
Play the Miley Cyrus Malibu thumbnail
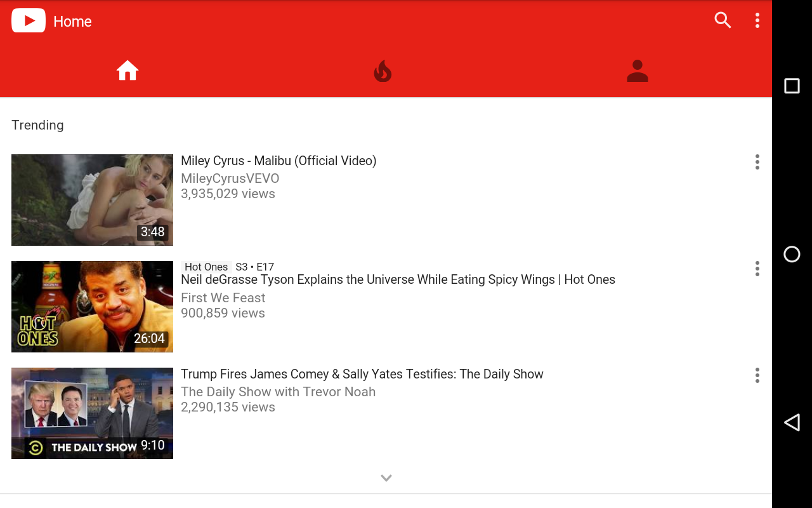click(x=92, y=199)
